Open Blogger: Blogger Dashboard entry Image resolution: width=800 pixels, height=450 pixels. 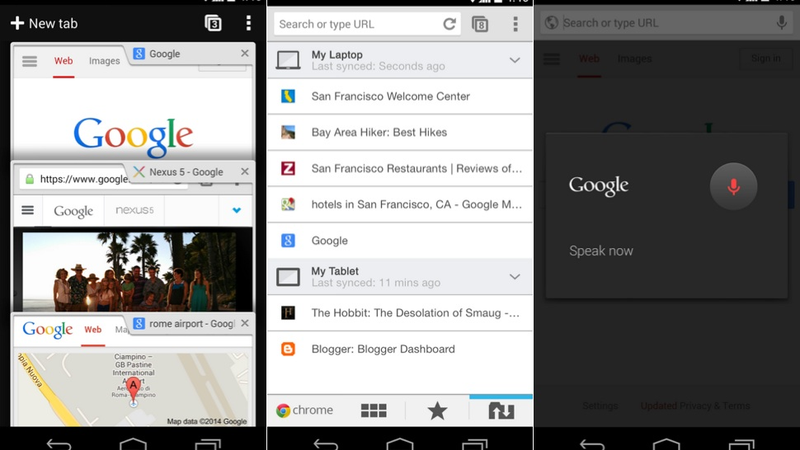400,349
